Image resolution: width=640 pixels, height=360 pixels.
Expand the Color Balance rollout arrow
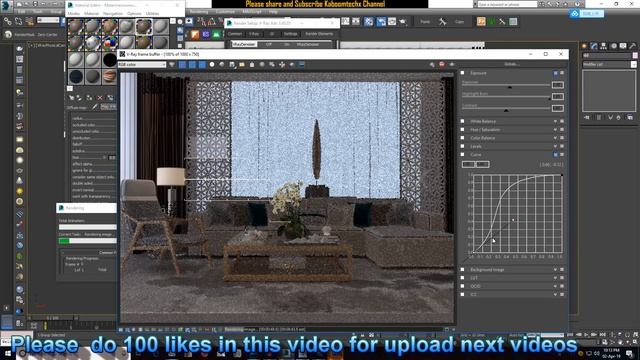556,138
